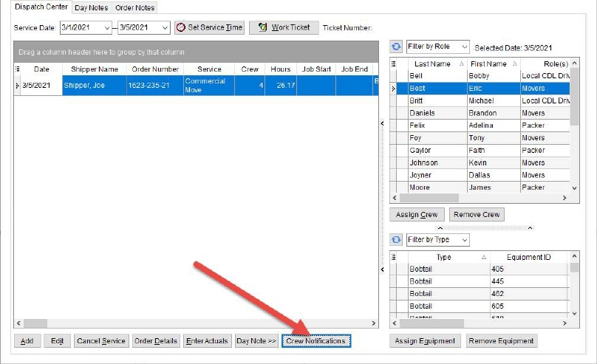This screenshot has height=364, width=597.
Task: Open the start Service Date dropdown
Action: pos(107,28)
